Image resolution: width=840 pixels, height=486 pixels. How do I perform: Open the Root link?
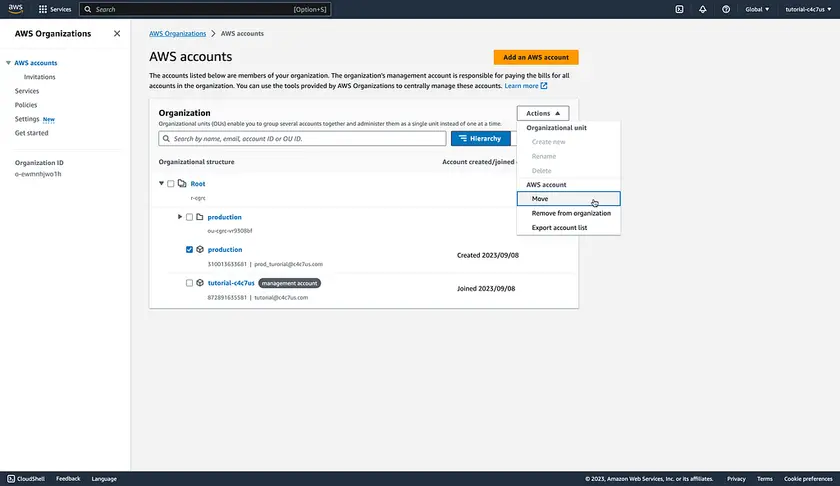click(198, 183)
